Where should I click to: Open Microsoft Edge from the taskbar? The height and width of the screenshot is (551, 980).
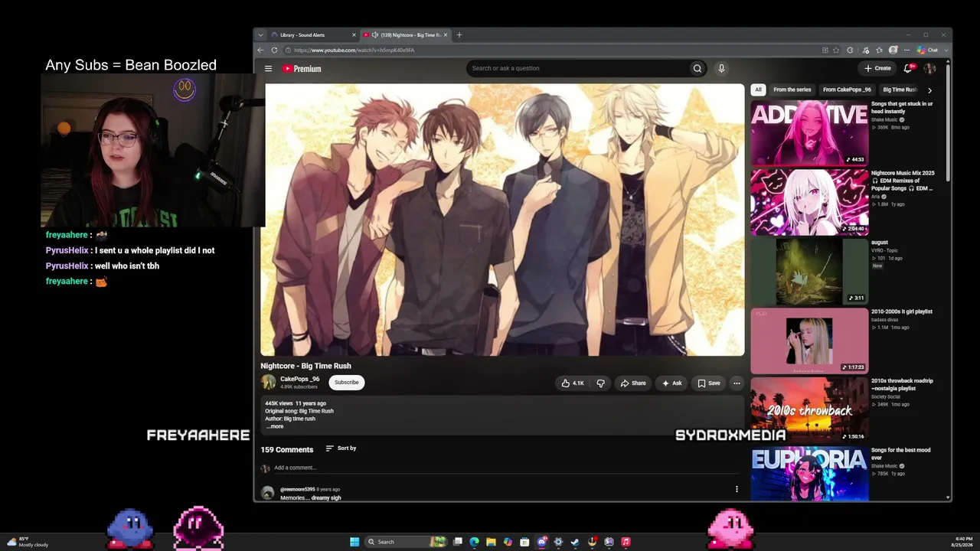(x=475, y=542)
